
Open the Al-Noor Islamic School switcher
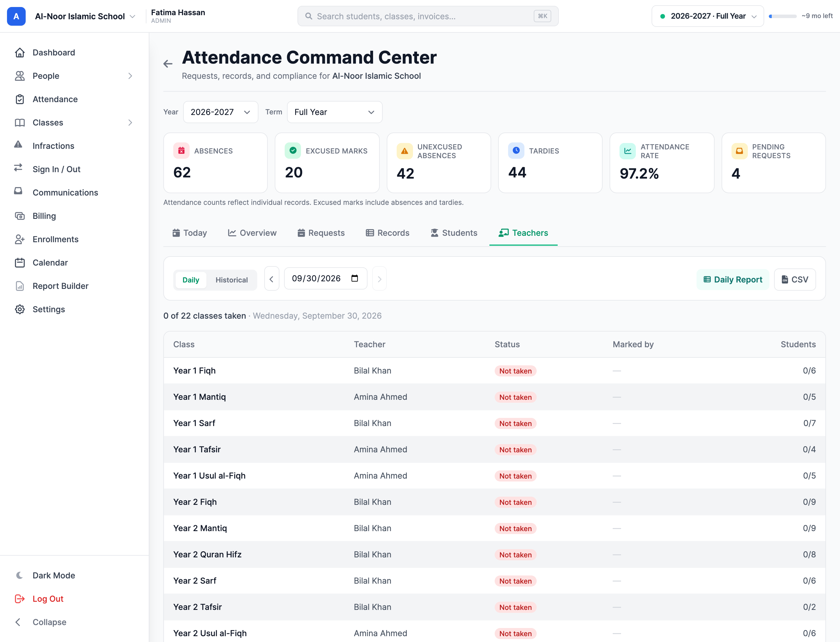coord(85,16)
